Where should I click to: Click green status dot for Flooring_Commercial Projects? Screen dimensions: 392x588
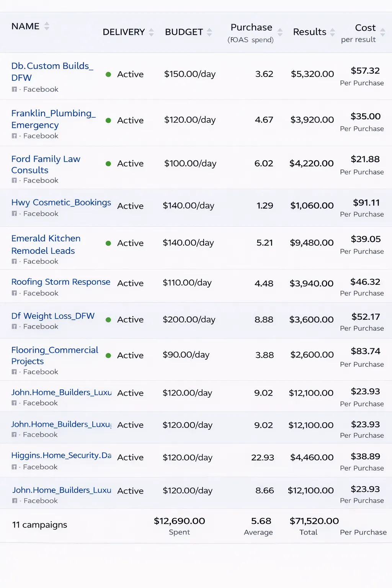[108, 355]
